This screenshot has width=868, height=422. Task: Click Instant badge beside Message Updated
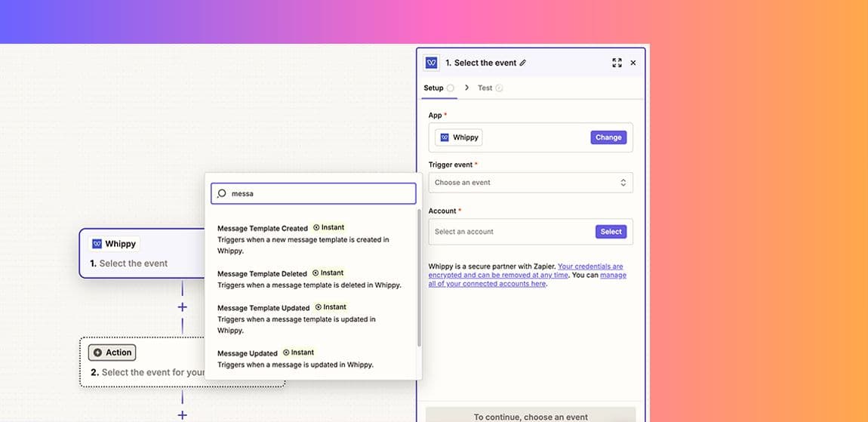tap(298, 353)
